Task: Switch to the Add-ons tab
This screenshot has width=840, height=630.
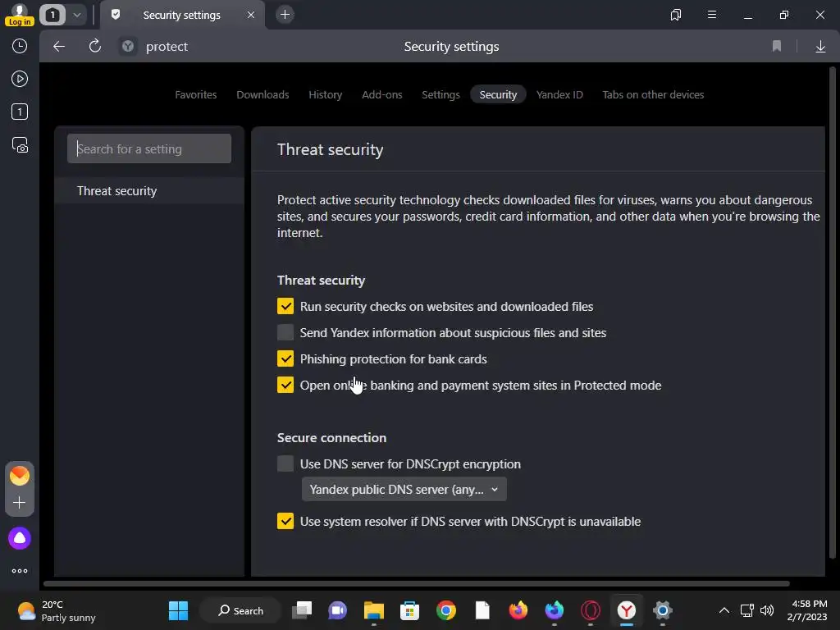Action: point(382,95)
